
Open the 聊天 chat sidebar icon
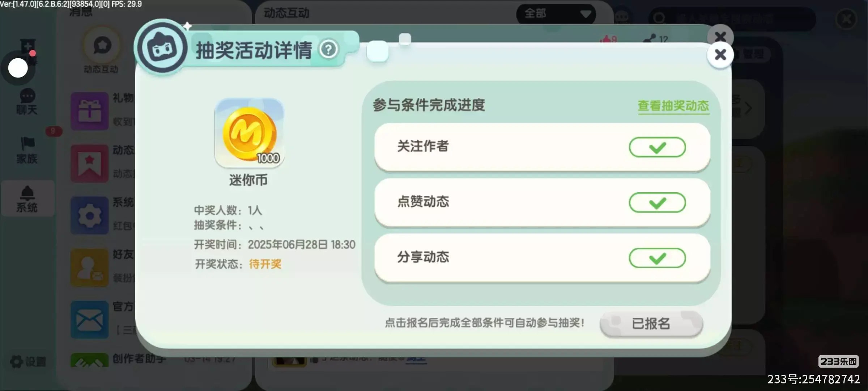click(x=27, y=102)
